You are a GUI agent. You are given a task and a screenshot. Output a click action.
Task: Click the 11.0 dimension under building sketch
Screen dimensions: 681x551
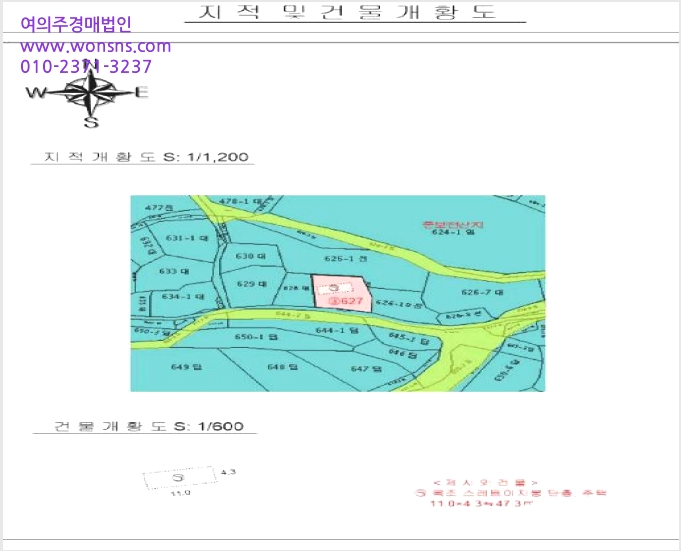tap(180, 493)
